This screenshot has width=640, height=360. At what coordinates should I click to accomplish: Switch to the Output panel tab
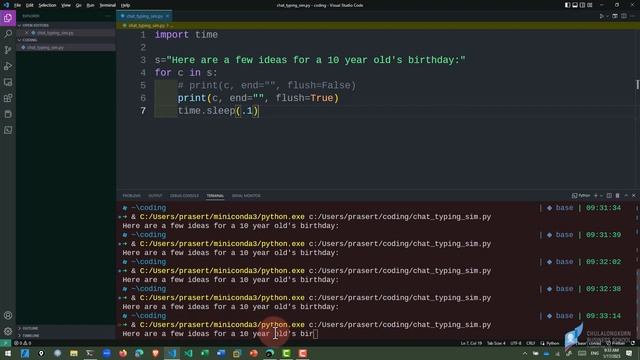[x=155, y=196]
